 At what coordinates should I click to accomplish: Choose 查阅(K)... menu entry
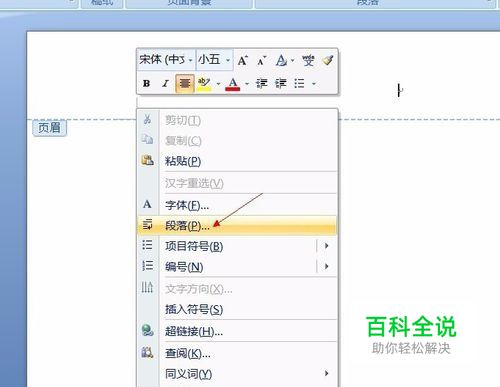(237, 353)
